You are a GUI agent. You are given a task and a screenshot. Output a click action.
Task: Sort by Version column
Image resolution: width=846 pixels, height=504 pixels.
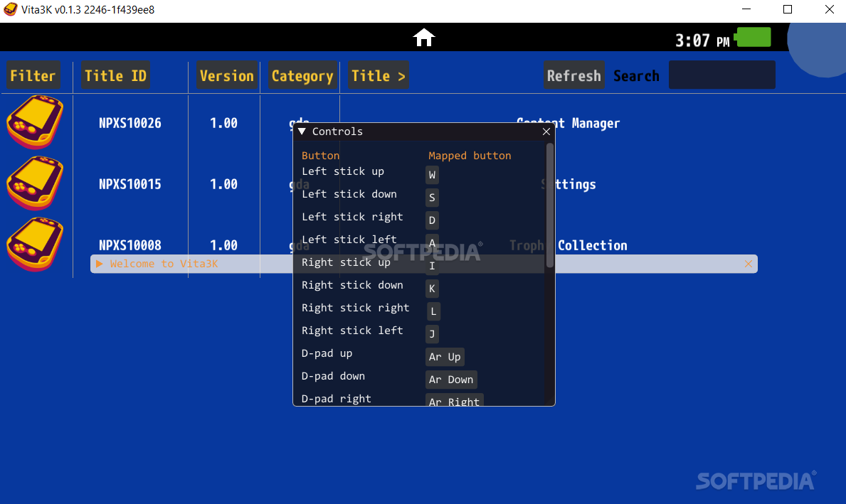(226, 76)
